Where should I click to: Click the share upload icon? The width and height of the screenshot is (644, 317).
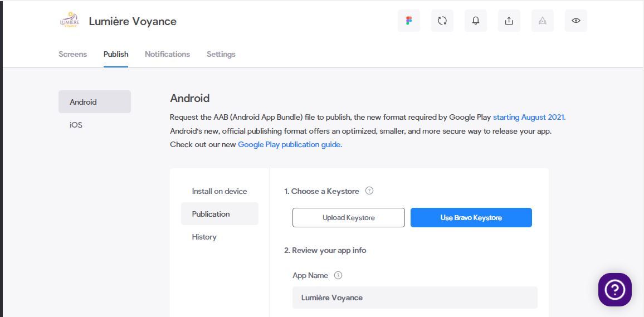pos(509,21)
